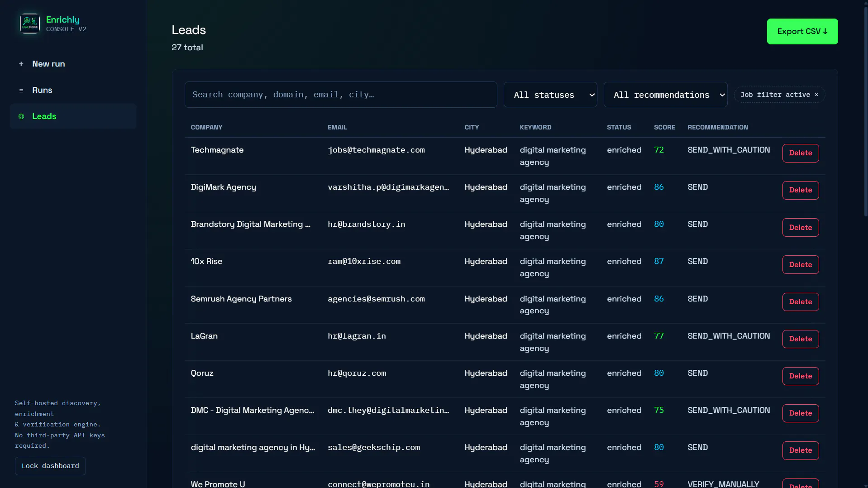Delete the Techmagnate lead

coord(800,153)
